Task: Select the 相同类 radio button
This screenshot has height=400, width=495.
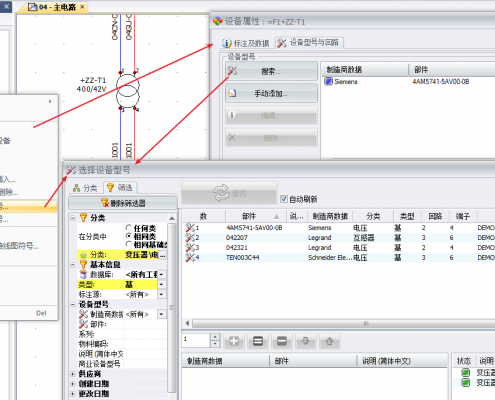Action: pyautogui.click(x=129, y=236)
